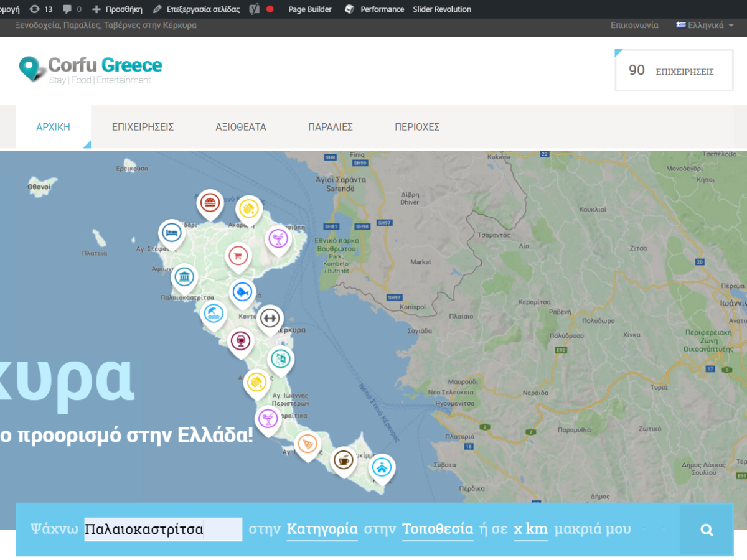Click the shopping cart map marker
747x560 pixels.
(237, 256)
